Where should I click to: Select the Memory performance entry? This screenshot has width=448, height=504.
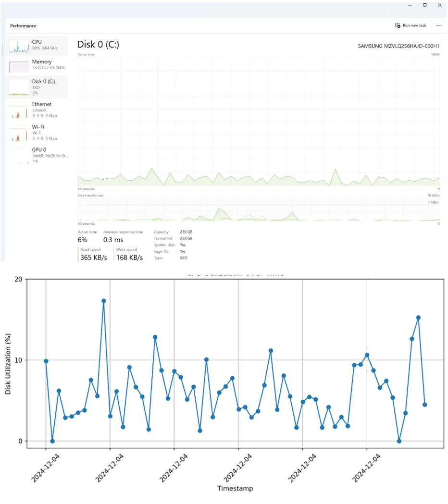click(37, 65)
